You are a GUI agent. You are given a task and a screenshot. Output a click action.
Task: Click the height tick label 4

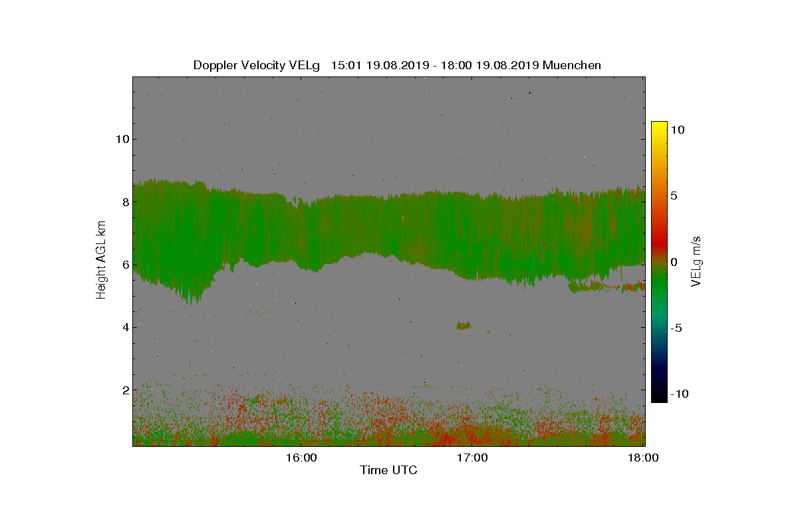click(124, 327)
